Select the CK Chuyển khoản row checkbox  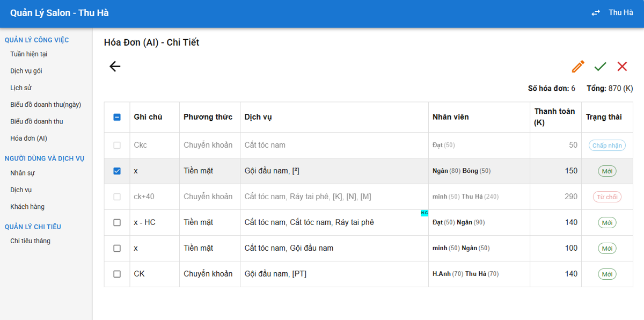117,274
